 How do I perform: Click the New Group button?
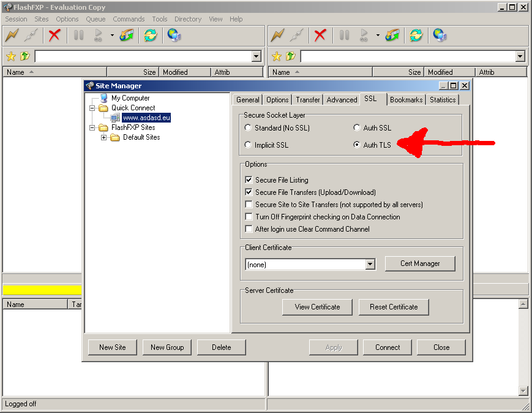coord(167,347)
